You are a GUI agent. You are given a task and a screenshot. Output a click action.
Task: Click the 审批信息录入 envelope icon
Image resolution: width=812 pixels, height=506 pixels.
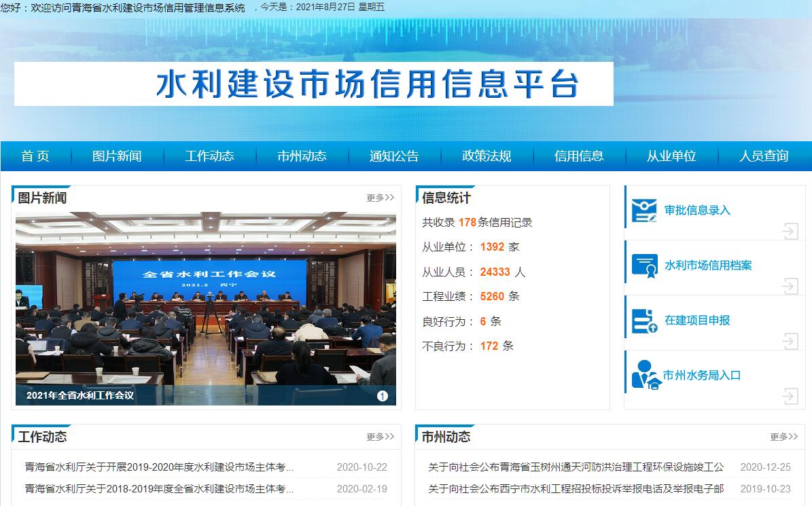click(x=644, y=211)
